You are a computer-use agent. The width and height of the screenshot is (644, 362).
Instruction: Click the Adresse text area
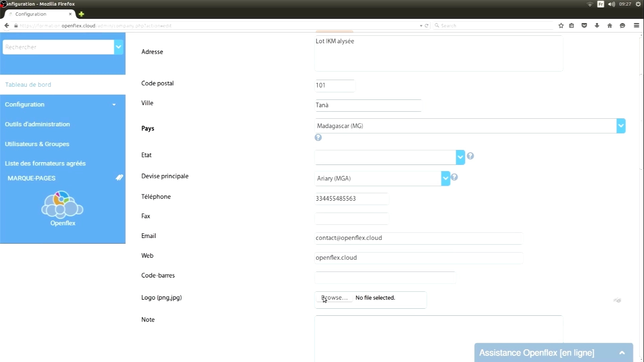pos(438,53)
